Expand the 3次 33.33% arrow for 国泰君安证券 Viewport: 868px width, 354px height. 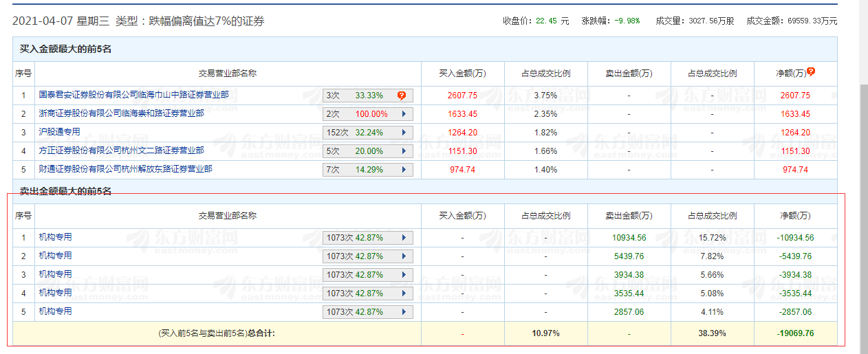[403, 96]
